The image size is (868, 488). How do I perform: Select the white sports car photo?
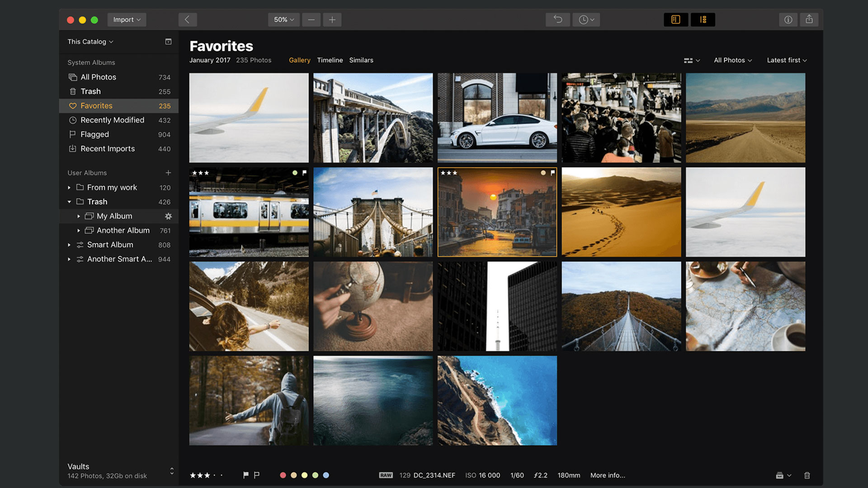tap(497, 117)
